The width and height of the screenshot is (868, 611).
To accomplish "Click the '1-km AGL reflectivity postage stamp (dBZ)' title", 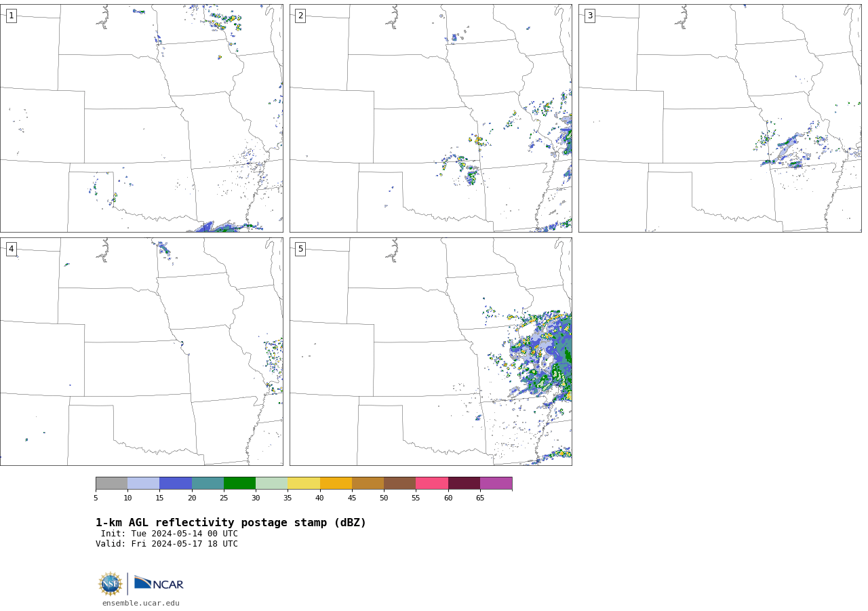I will pos(231,523).
